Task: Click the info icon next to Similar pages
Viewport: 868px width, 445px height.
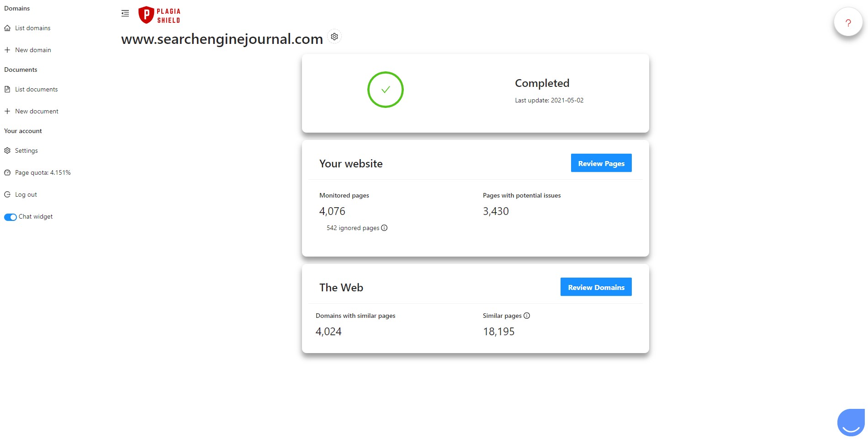Action: coord(527,316)
